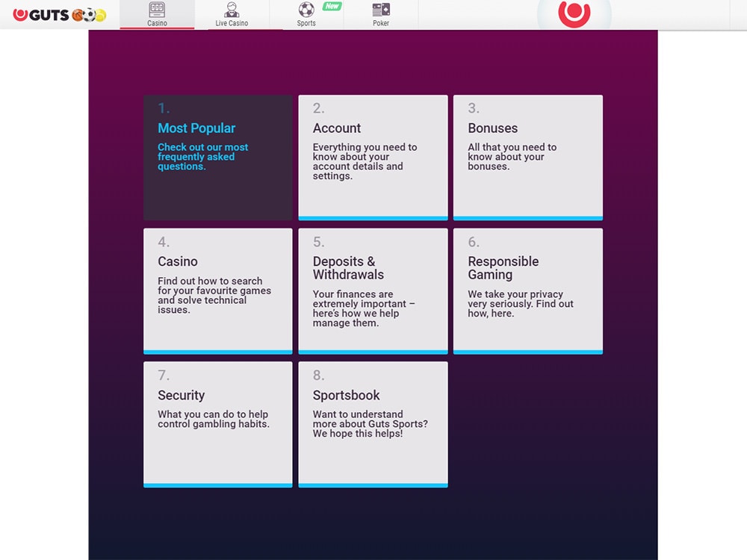Open the Sportsbook FAQ card
Screen dimensions: 747x560
(373, 425)
